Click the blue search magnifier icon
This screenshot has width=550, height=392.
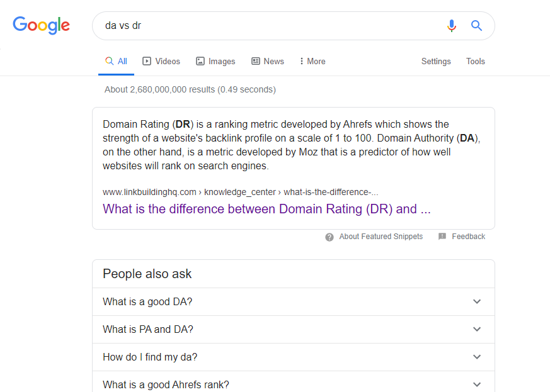[x=476, y=26]
